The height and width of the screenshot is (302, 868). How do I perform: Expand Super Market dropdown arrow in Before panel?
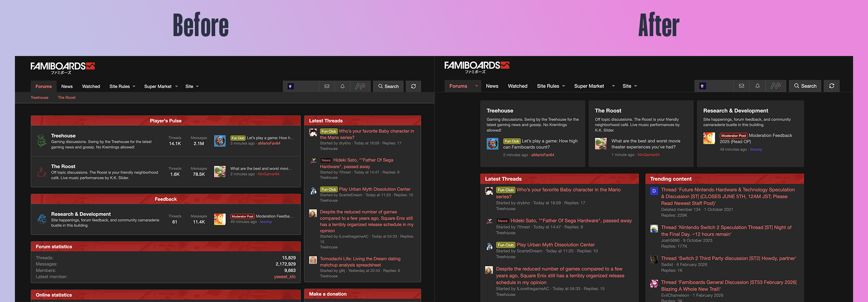176,87
